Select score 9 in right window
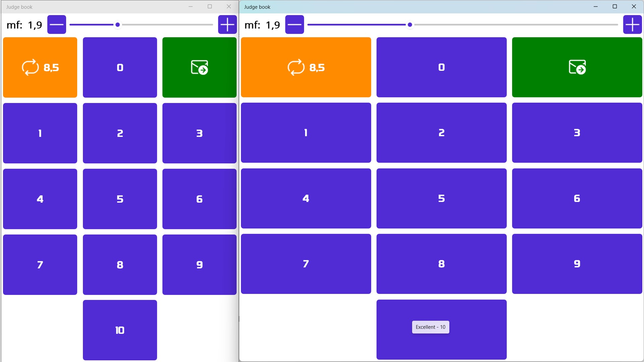644x362 pixels. (x=577, y=264)
